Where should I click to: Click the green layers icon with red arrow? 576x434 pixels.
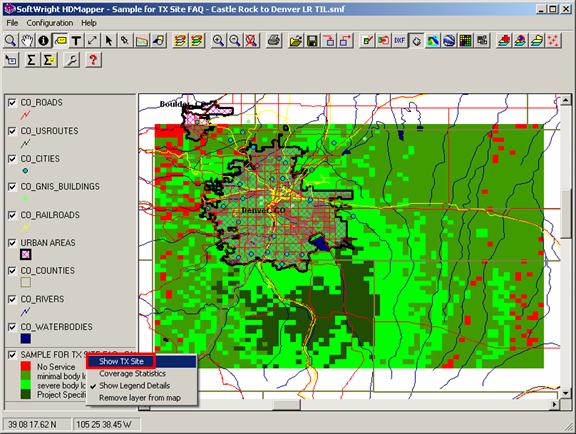pos(197,40)
